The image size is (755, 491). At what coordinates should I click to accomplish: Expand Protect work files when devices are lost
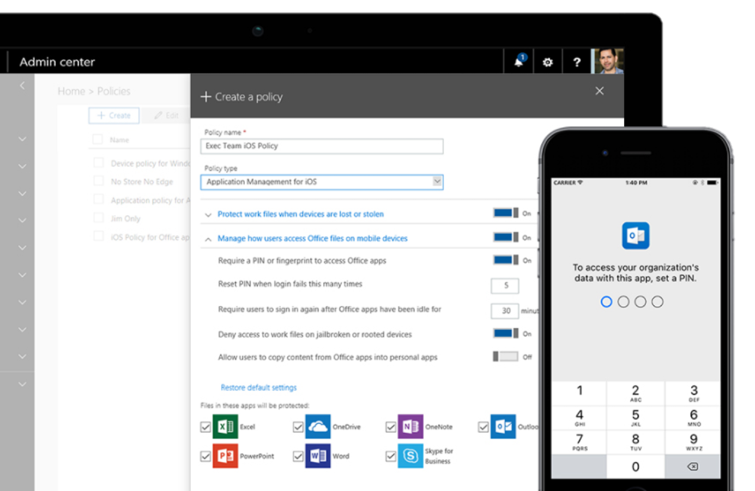tap(208, 214)
